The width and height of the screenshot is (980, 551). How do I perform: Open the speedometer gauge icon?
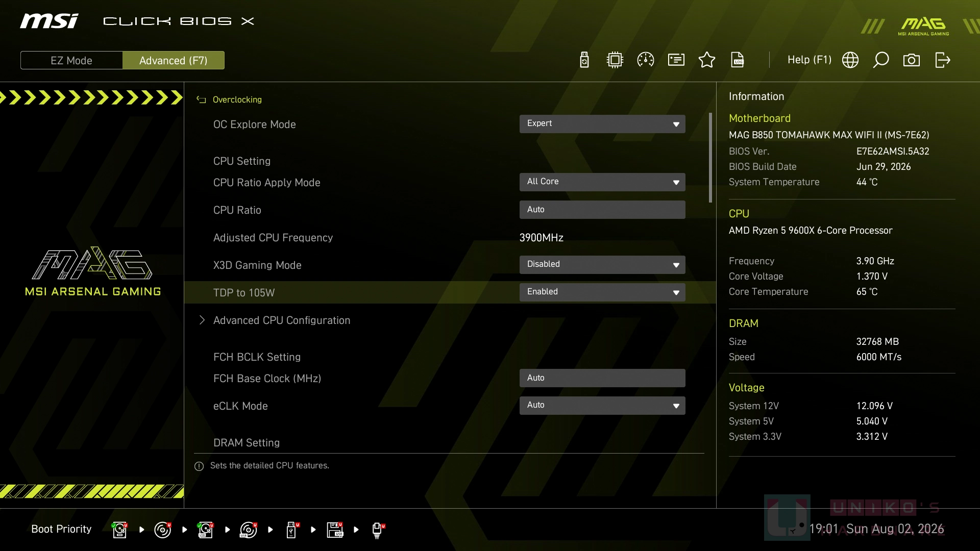pyautogui.click(x=646, y=60)
